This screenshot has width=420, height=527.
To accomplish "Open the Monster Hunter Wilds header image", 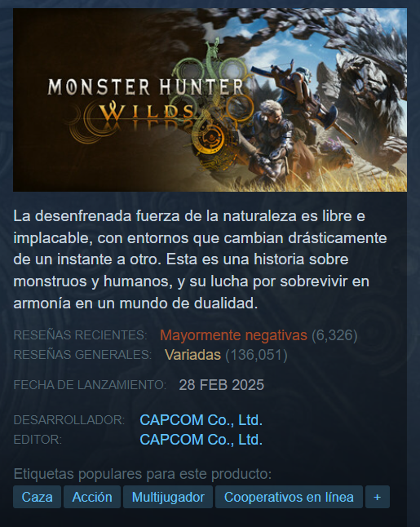I will [x=210, y=100].
